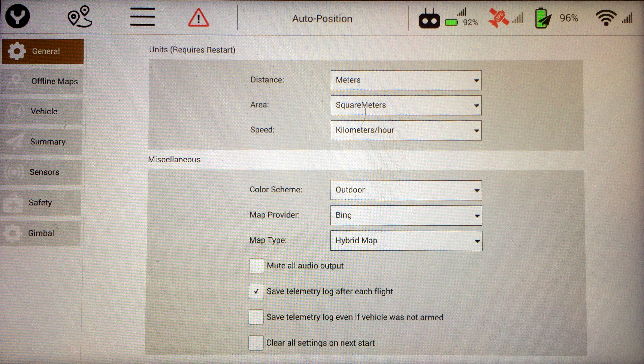
Task: Select the General settings tab
Action: coord(42,51)
